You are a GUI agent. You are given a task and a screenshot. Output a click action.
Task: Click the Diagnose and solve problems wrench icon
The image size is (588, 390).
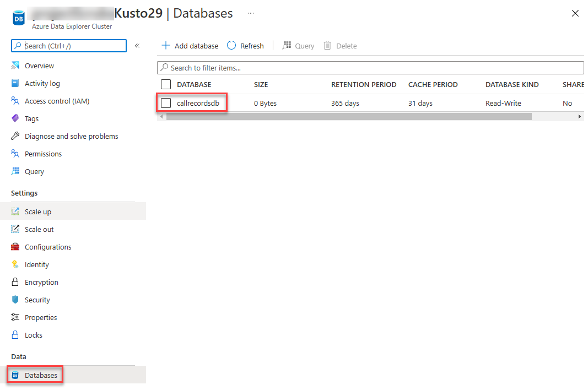click(x=15, y=136)
